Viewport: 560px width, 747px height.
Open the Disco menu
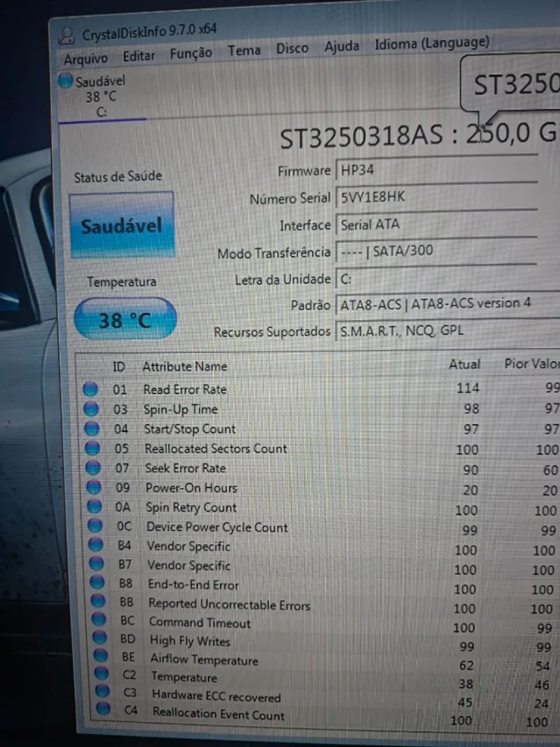point(292,48)
